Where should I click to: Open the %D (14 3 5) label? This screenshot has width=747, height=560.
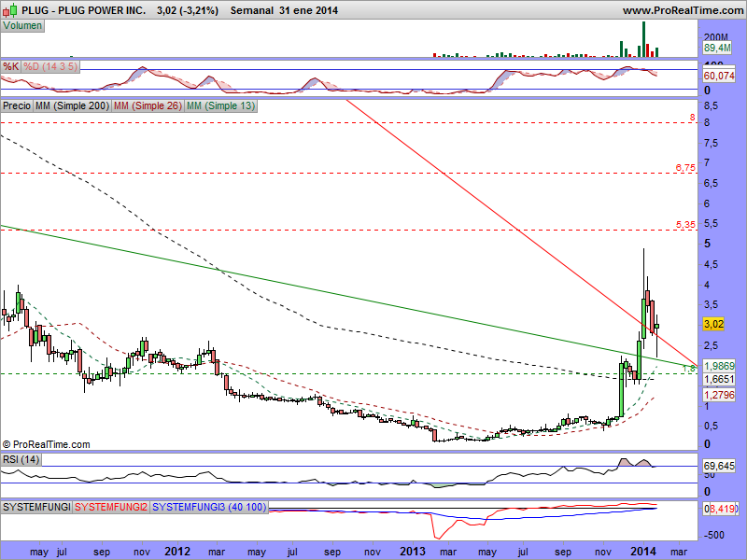[50, 66]
